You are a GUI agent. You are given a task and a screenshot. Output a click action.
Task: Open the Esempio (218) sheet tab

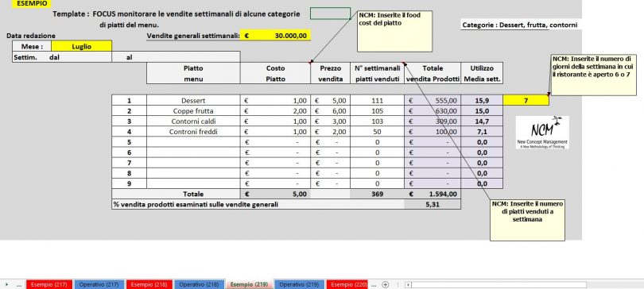149,284
